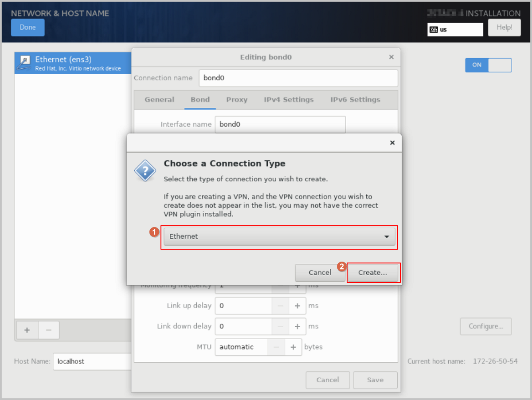Click the Connection name text field
The image size is (532, 400).
click(x=298, y=78)
